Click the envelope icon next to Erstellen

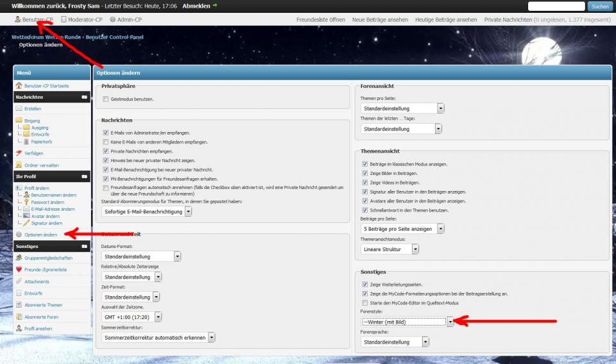[19, 108]
